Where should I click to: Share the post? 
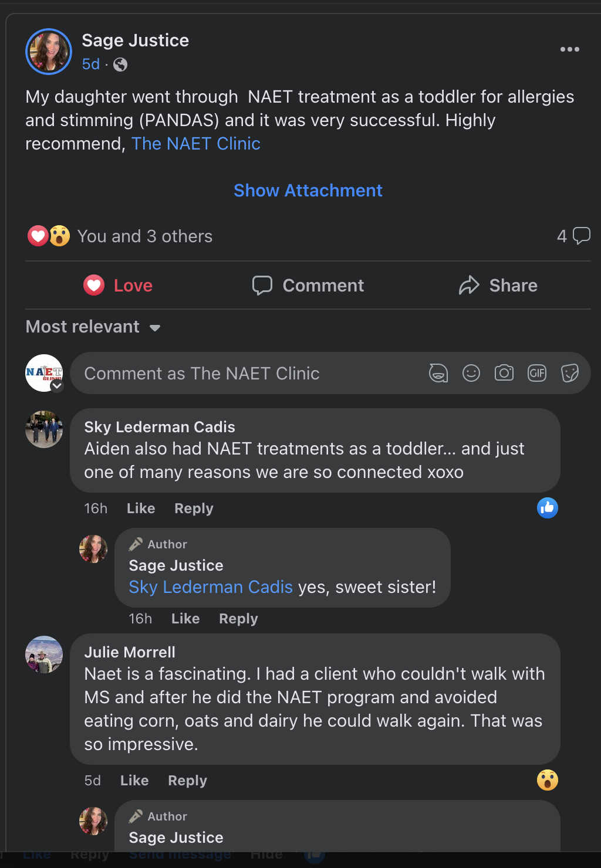click(498, 286)
